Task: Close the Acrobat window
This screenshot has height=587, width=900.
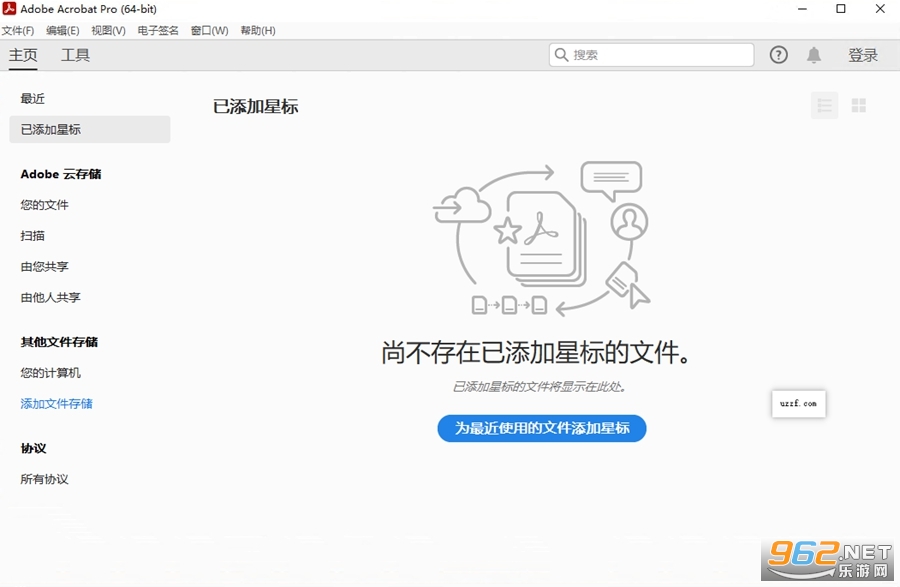Action: pos(880,9)
